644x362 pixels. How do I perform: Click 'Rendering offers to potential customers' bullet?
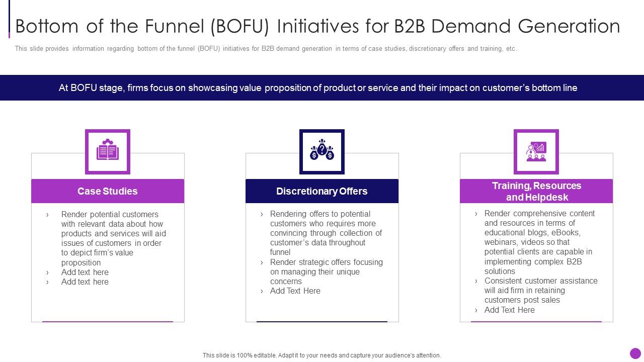pos(326,233)
